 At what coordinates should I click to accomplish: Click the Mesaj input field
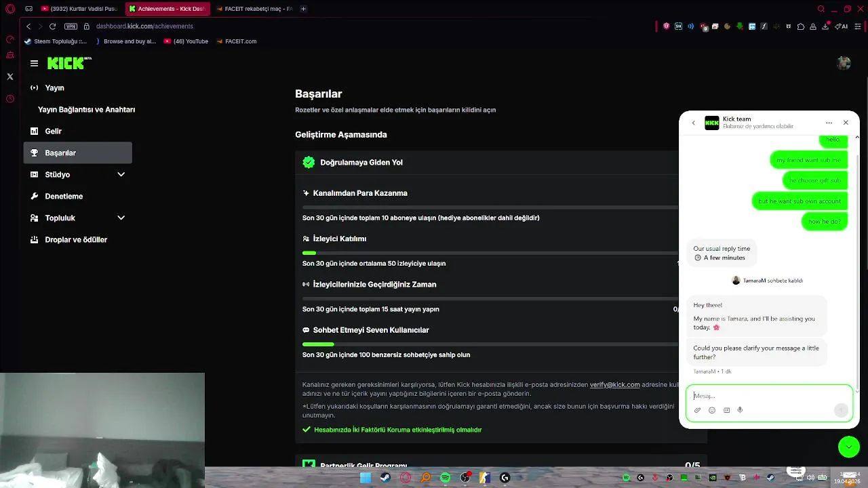click(x=769, y=396)
